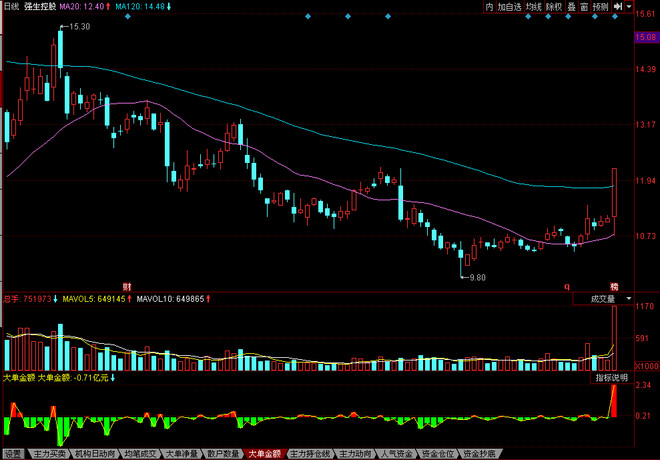Switch to 人气资金 indicator tab
Screen dimensions: 660x460
coord(397,454)
